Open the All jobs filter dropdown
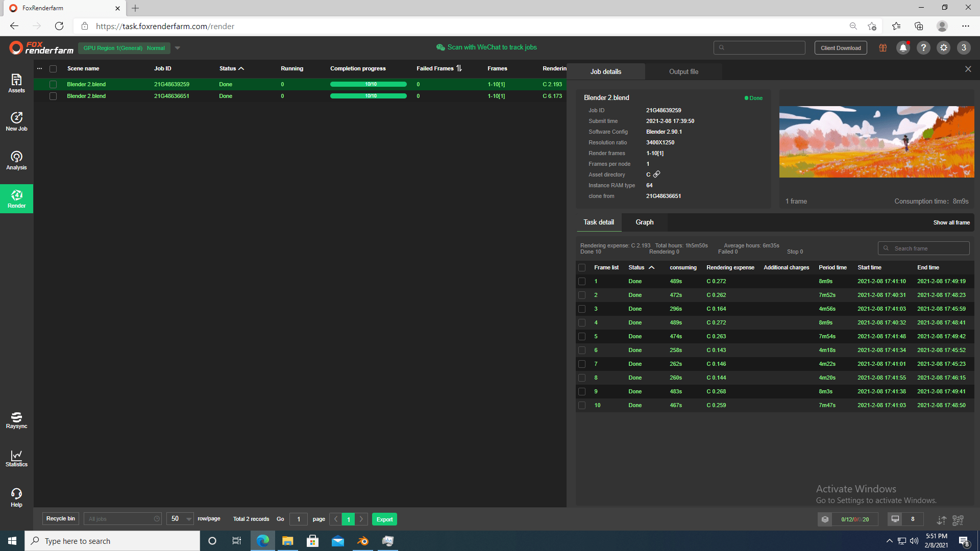The height and width of the screenshot is (551, 980). tap(122, 519)
